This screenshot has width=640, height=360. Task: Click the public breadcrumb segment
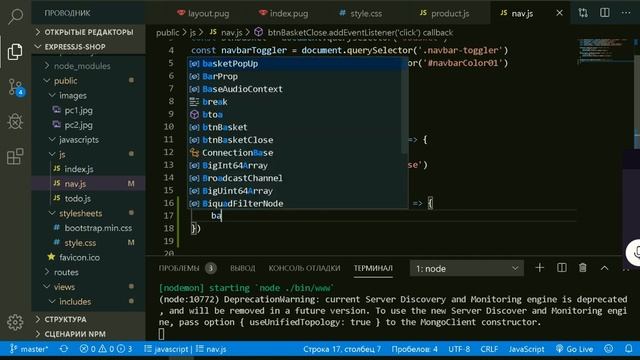coord(167,32)
